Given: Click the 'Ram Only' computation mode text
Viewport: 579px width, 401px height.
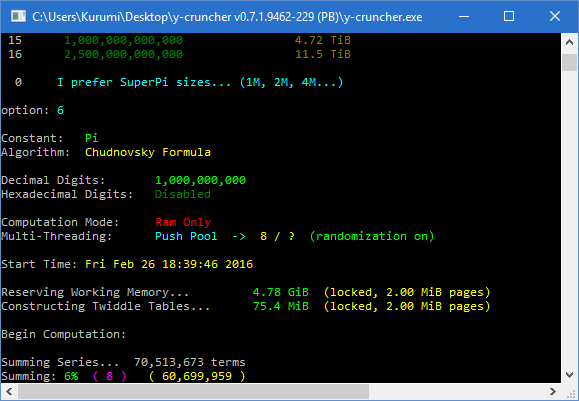Looking at the screenshot, I should pyautogui.click(x=183, y=222).
